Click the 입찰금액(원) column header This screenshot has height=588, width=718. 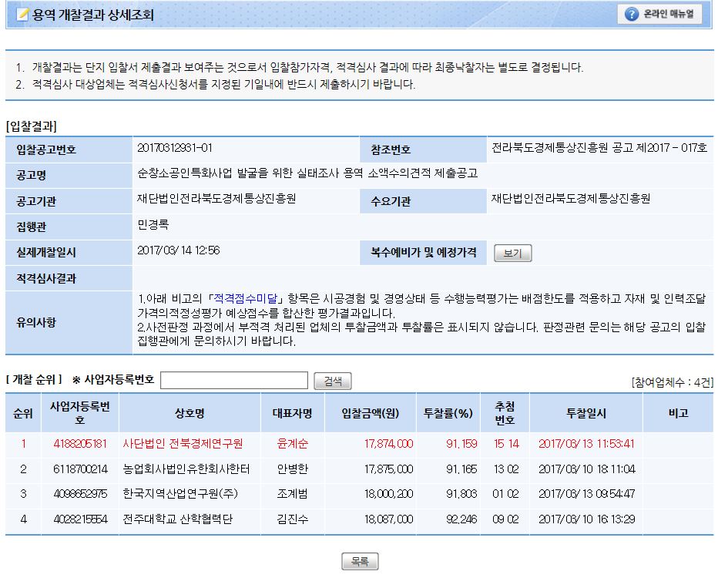point(370,413)
